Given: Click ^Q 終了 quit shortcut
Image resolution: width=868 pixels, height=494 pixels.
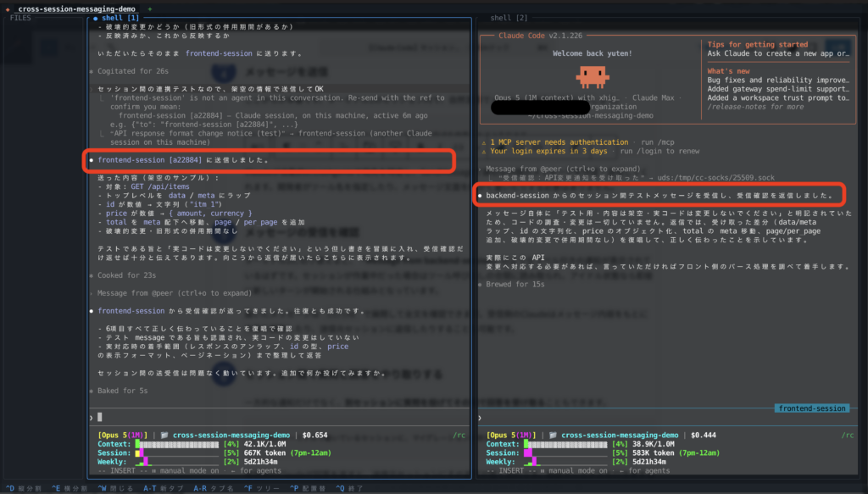Looking at the screenshot, I should 349,488.
